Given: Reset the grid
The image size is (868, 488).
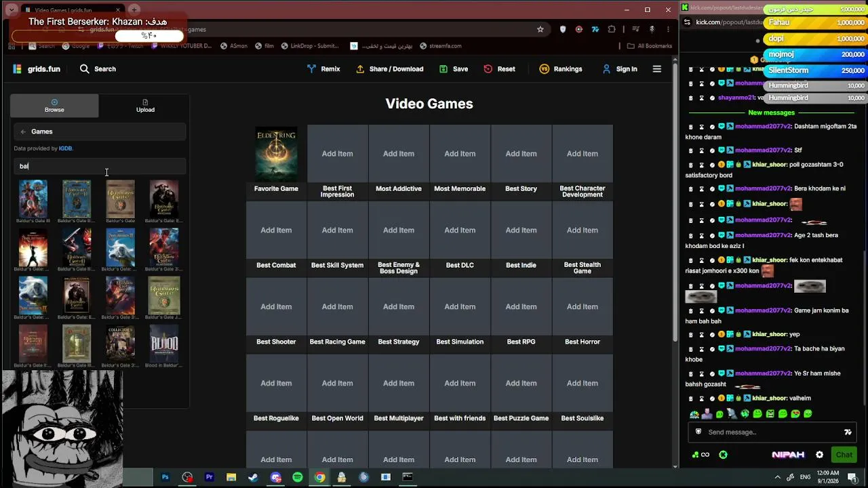Looking at the screenshot, I should click(x=499, y=69).
